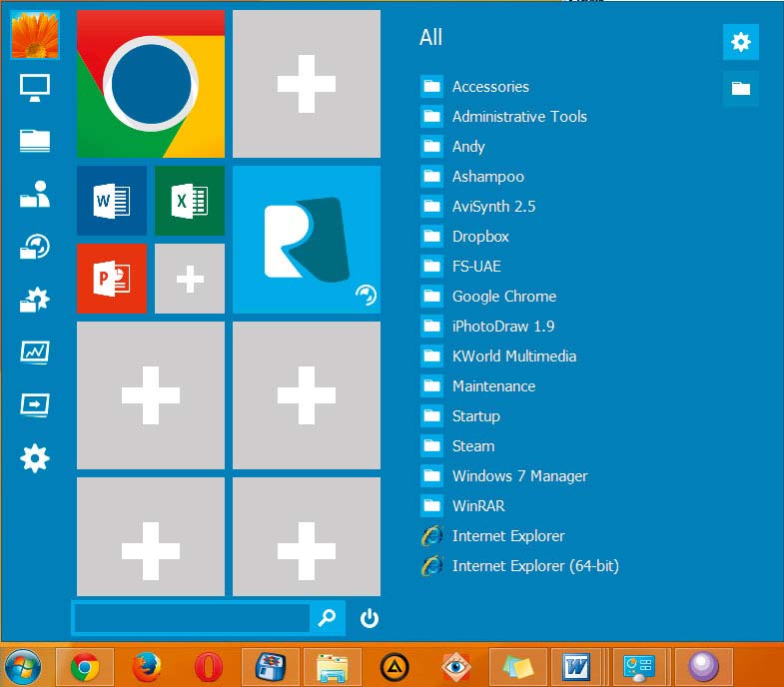Add a tile in small empty slot beside PowerPoint
This screenshot has height=687, width=784.
coord(190,279)
